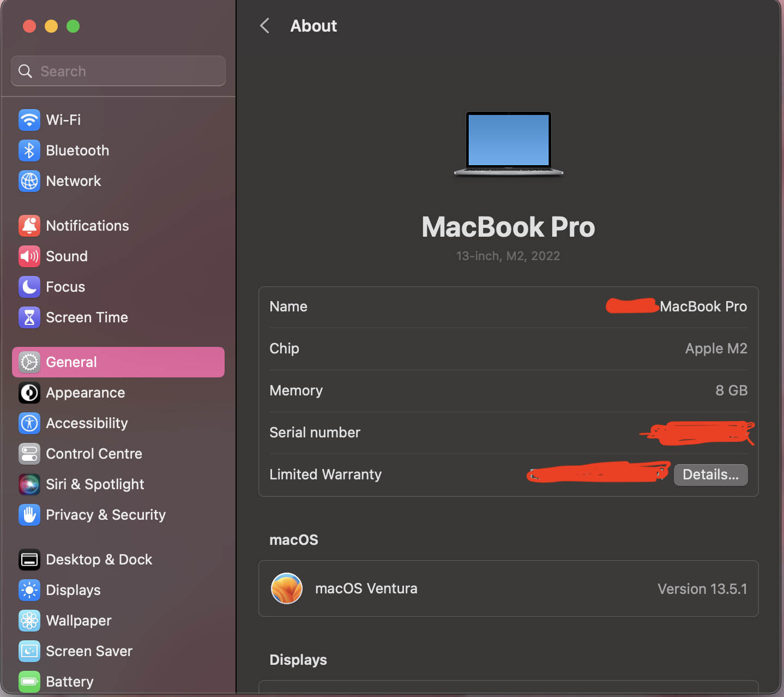784x697 pixels.
Task: Click the About page title
Action: [x=313, y=26]
